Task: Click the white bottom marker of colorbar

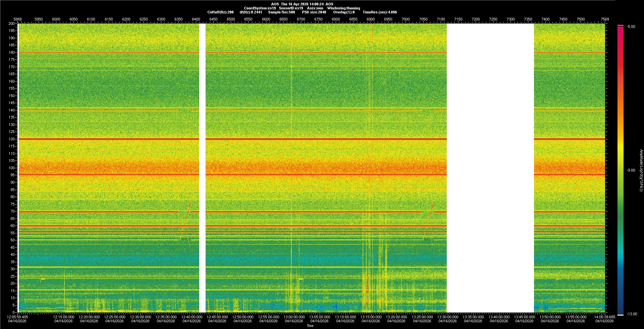Action: point(620,315)
